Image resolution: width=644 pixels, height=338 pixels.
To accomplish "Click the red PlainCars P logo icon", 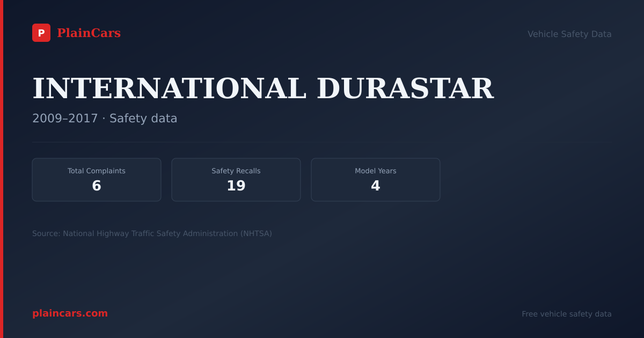I will (x=41, y=33).
